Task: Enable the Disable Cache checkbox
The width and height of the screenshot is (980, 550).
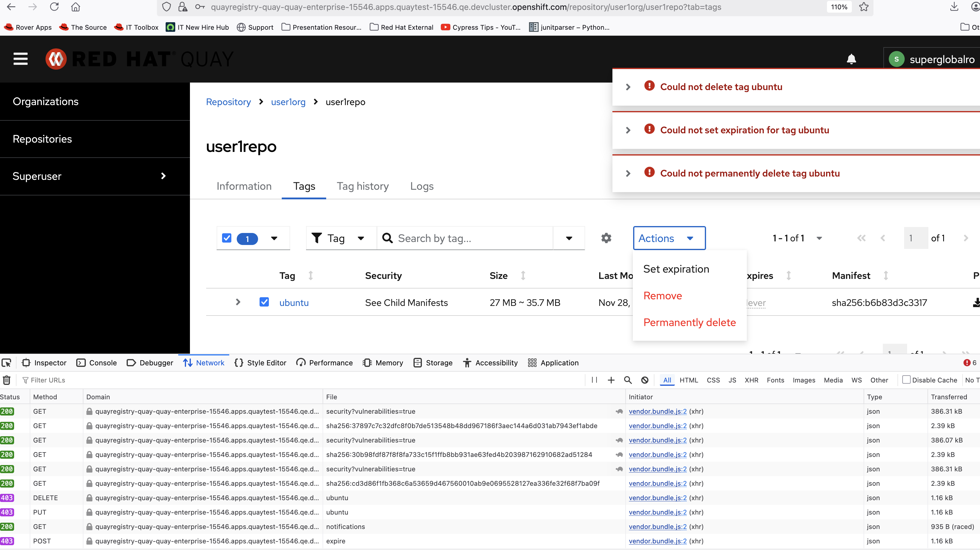Action: (906, 380)
